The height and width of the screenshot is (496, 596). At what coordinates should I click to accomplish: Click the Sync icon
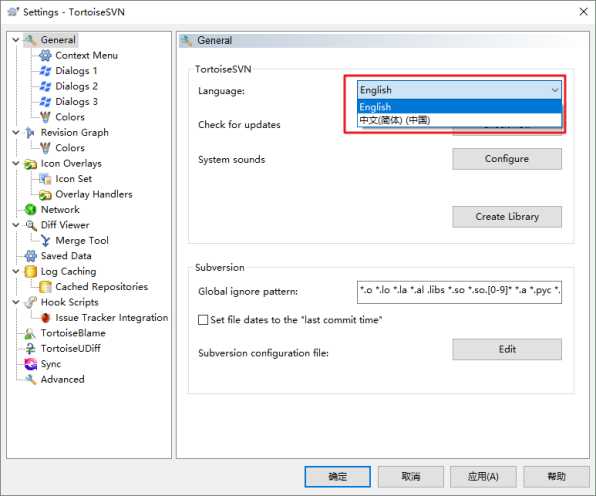tap(30, 364)
